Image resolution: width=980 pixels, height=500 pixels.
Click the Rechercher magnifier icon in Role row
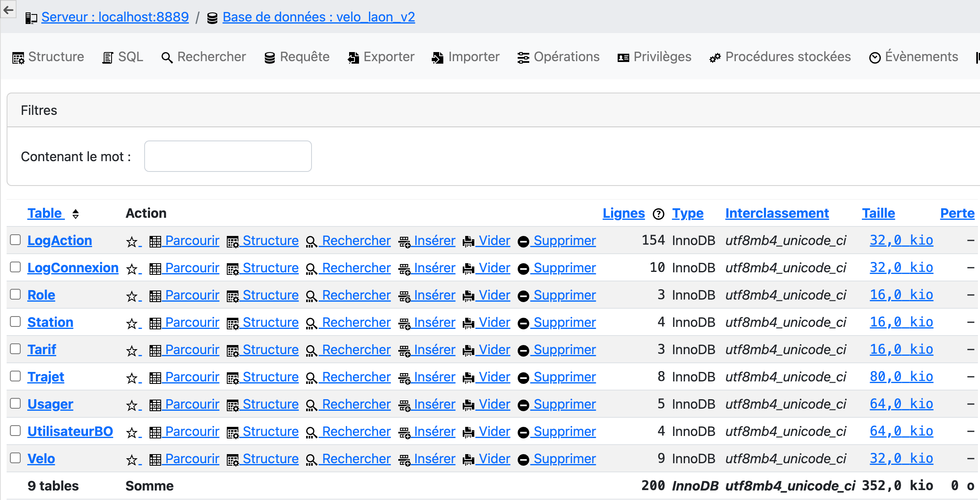[311, 296]
